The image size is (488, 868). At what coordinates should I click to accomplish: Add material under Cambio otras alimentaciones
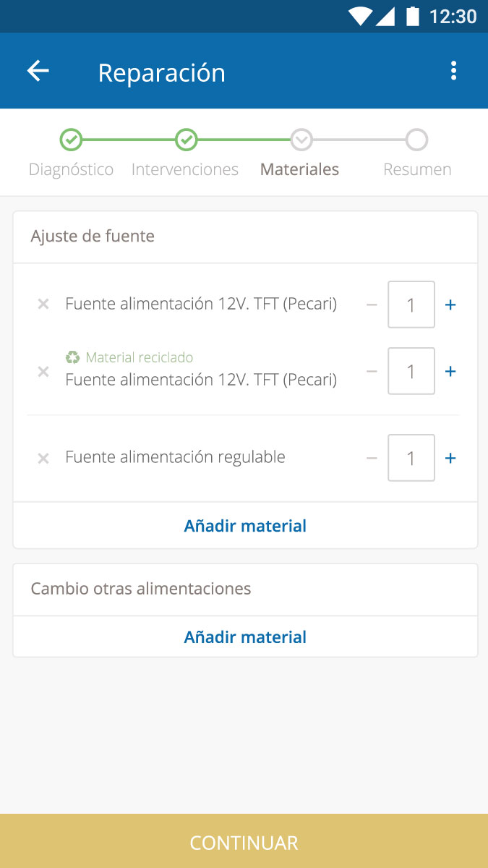(x=245, y=637)
